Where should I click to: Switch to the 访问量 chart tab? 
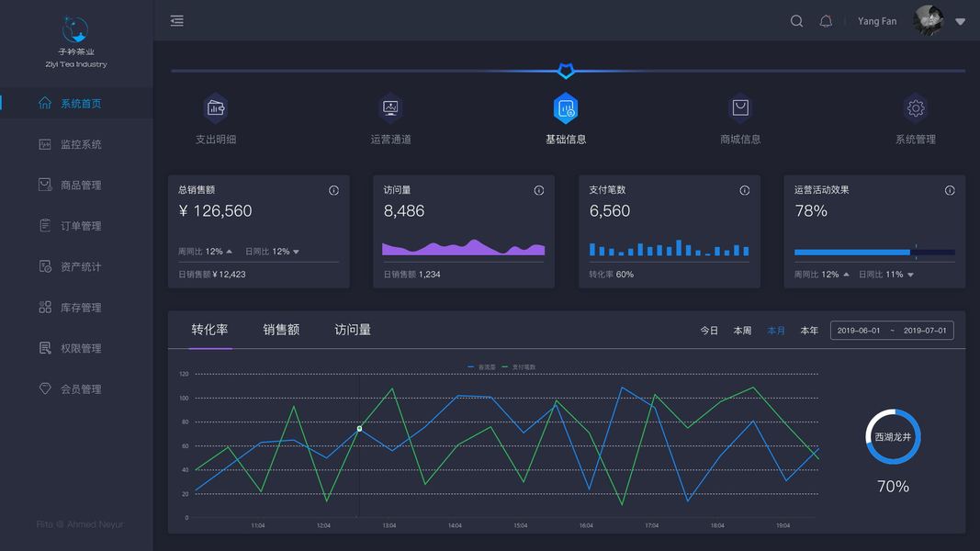tap(353, 330)
